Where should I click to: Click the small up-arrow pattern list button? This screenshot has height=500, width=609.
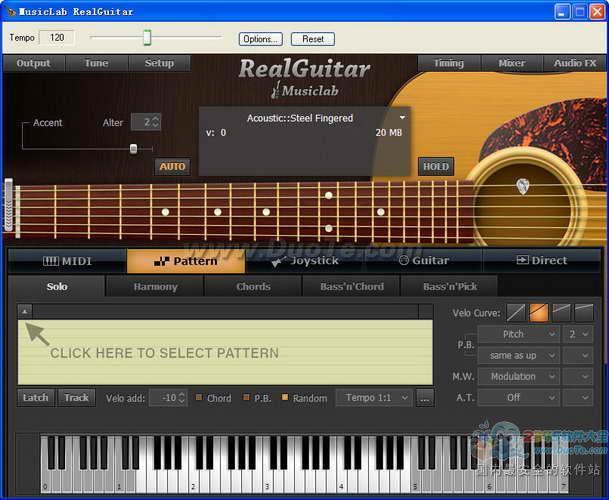(x=25, y=311)
